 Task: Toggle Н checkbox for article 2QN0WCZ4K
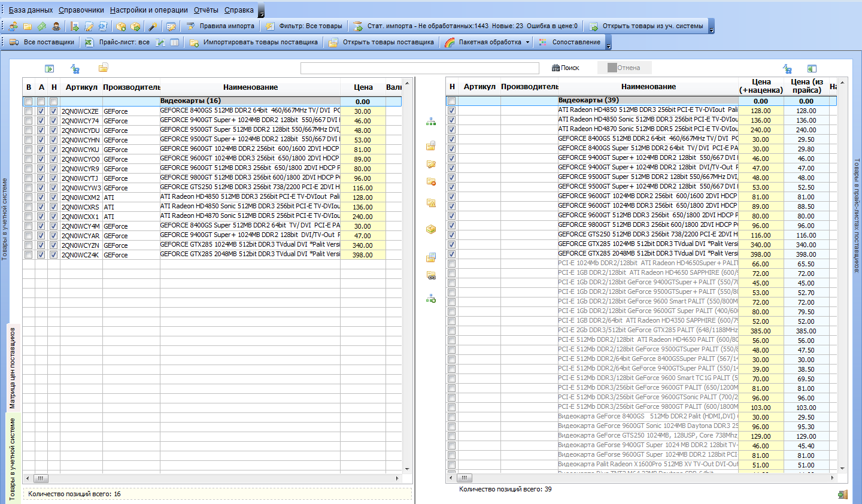click(53, 255)
